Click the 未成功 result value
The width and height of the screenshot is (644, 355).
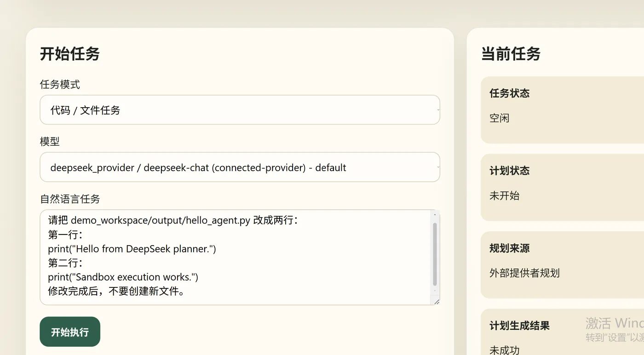[x=505, y=350]
